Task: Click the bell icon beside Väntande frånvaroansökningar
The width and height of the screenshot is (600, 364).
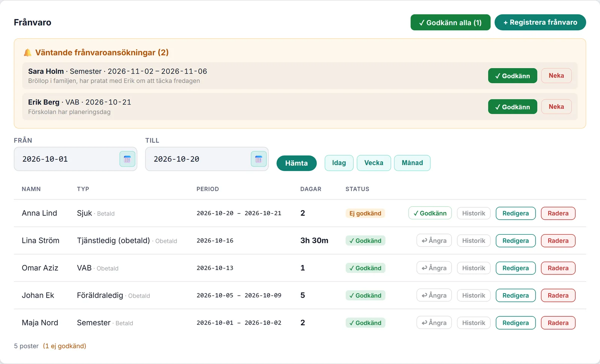Action: (x=27, y=52)
